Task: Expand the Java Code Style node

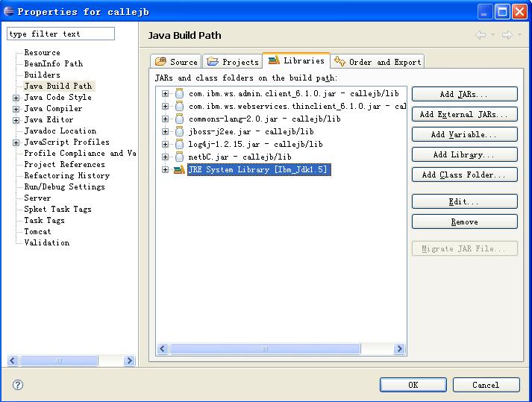Action: click(x=16, y=98)
